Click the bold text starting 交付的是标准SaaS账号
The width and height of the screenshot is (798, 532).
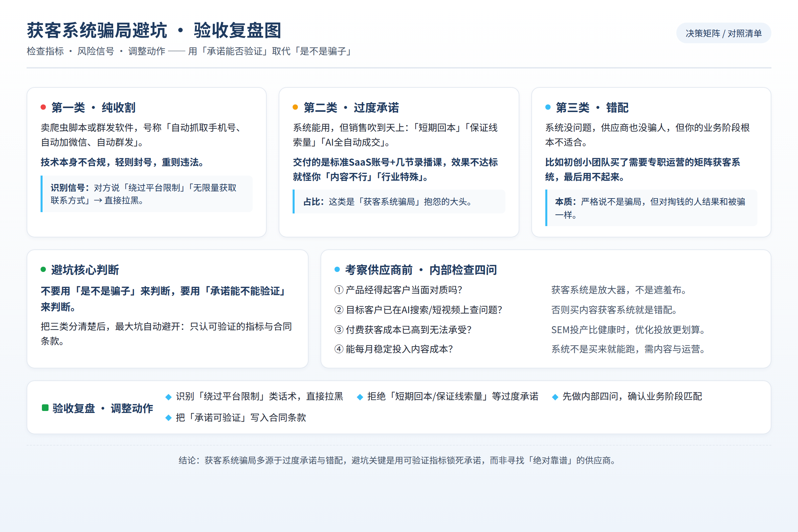(395, 169)
